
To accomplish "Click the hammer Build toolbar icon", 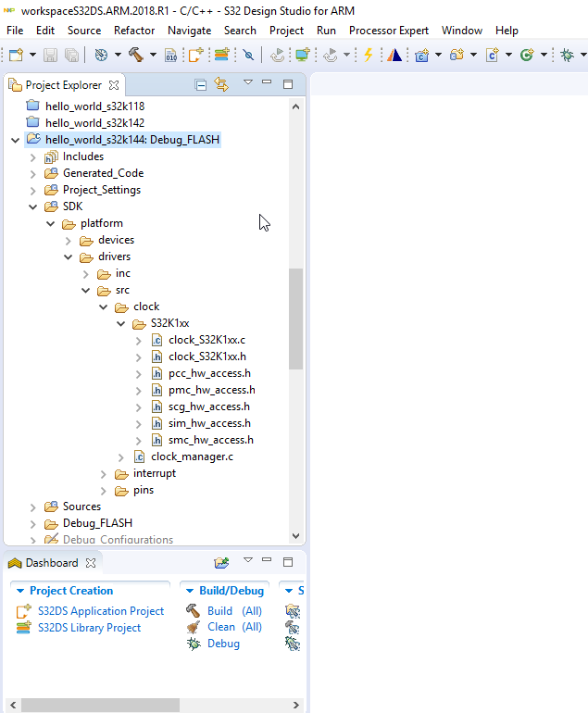I will 135,55.
